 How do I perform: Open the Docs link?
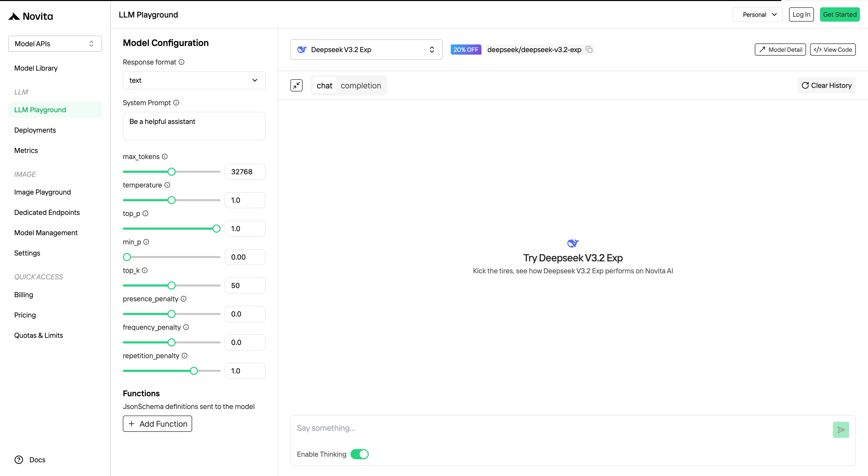pos(37,460)
